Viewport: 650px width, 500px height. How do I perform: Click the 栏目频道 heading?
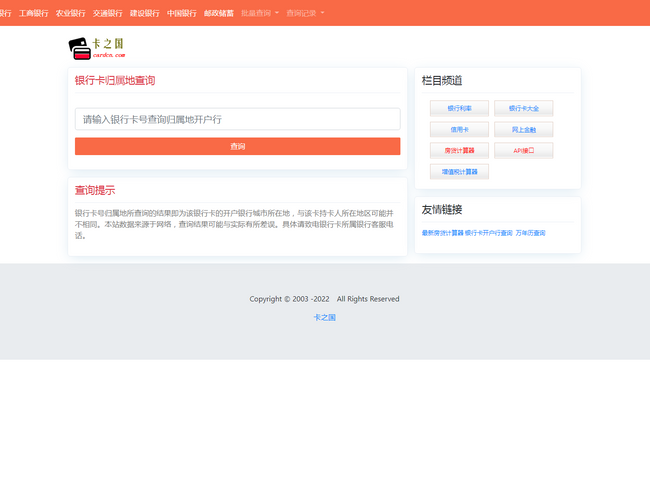[x=442, y=80]
